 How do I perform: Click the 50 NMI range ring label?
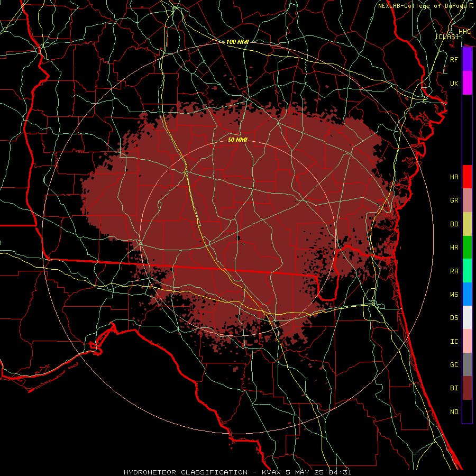click(237, 140)
